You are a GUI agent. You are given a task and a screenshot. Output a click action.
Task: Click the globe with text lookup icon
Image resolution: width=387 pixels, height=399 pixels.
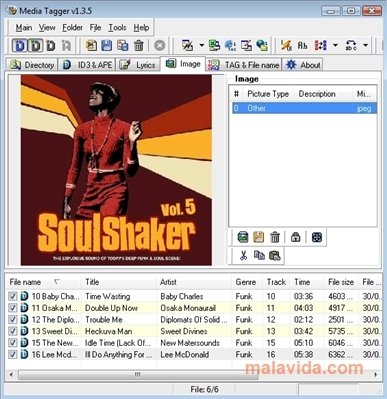[x=230, y=45]
